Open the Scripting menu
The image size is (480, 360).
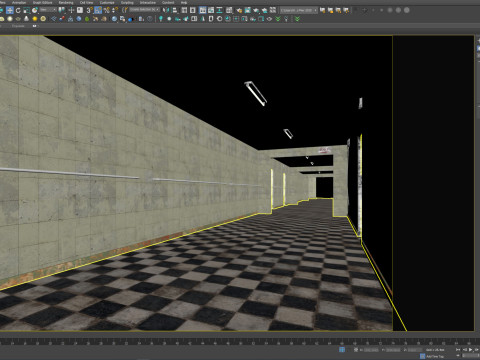[x=127, y=3]
